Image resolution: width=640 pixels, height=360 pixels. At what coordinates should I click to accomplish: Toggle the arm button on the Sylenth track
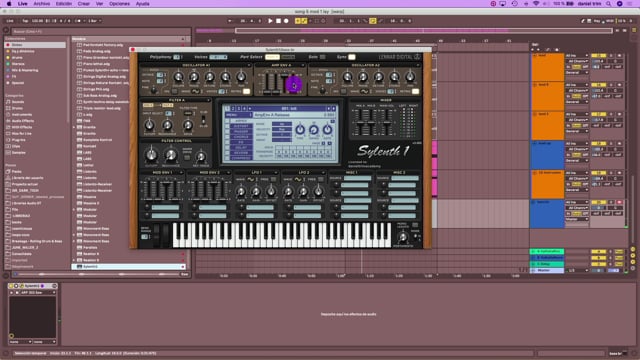click(619, 202)
